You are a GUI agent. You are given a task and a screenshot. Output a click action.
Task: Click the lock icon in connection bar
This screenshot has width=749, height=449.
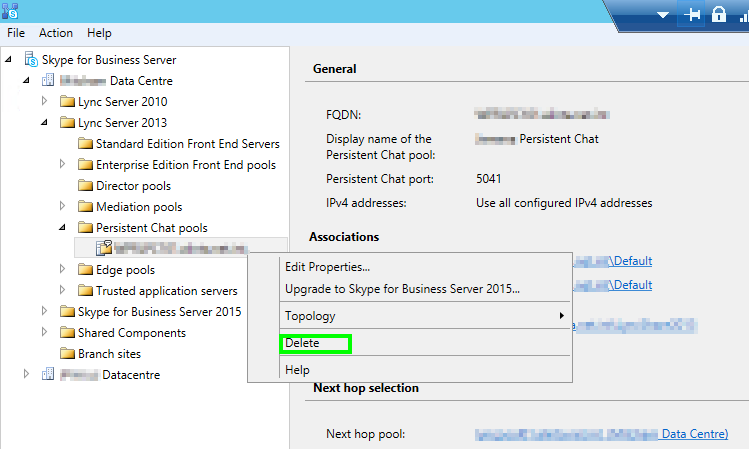tap(718, 14)
